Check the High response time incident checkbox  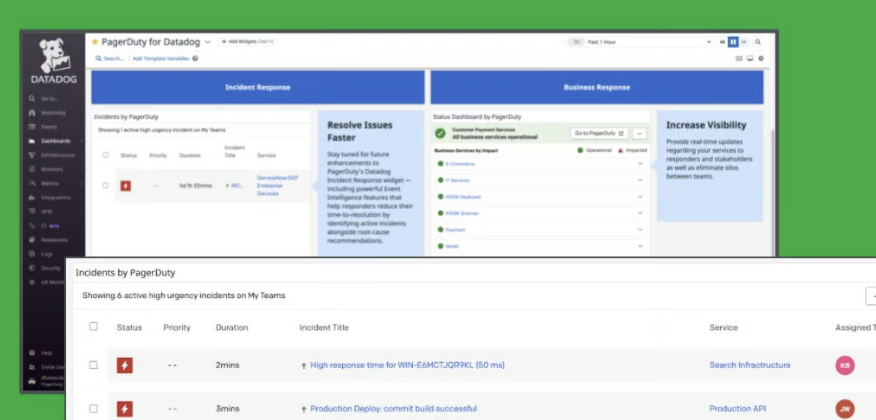pyautogui.click(x=93, y=365)
